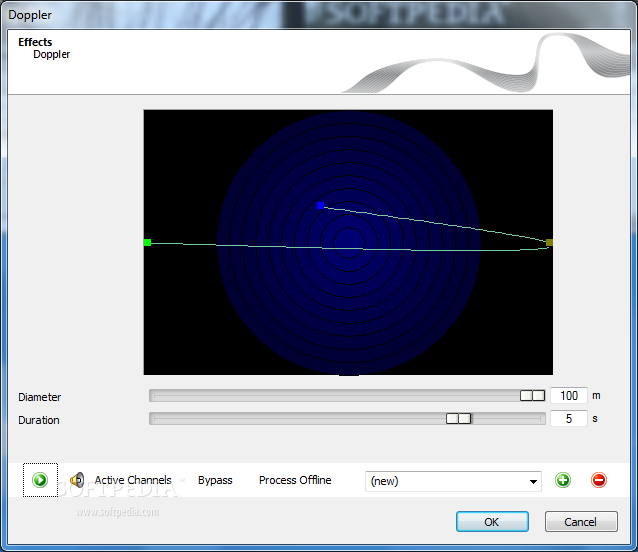638x552 pixels.
Task: Add a preset with the green plus icon
Action: click(x=563, y=480)
